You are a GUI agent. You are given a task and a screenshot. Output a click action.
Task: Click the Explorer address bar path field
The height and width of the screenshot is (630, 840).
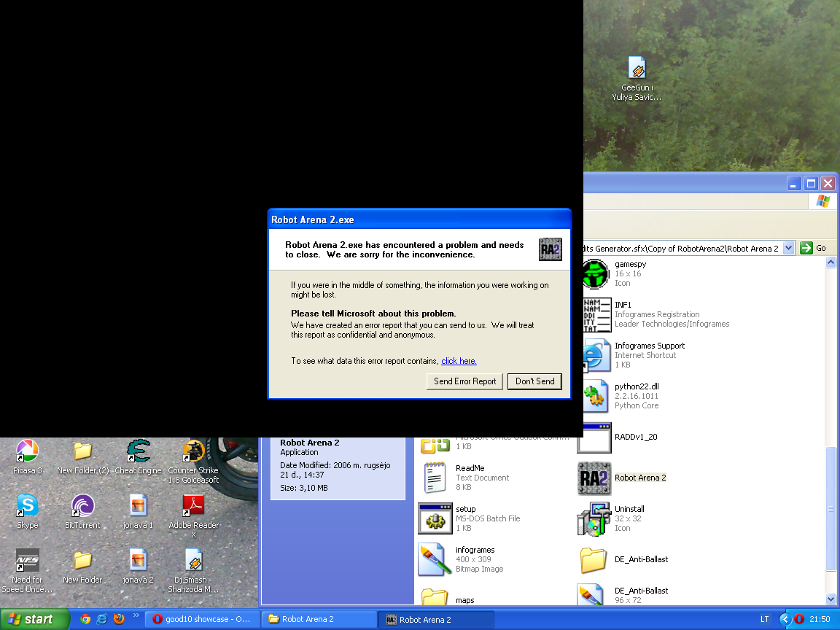point(682,248)
